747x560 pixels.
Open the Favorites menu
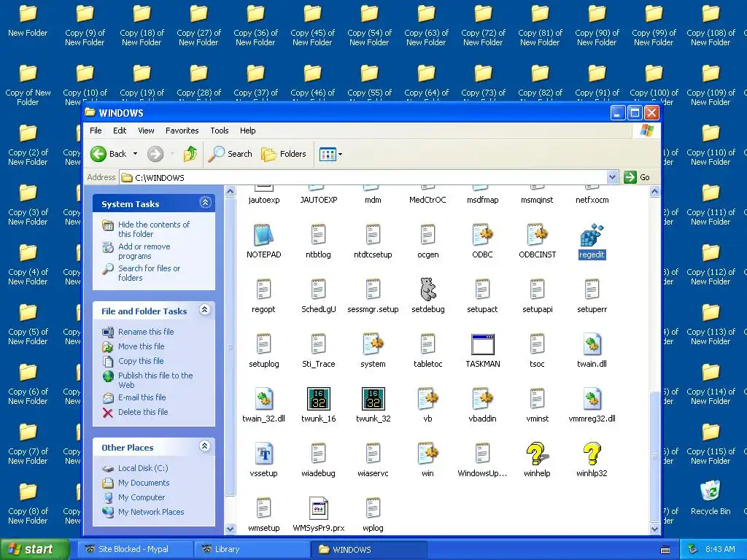click(x=182, y=131)
